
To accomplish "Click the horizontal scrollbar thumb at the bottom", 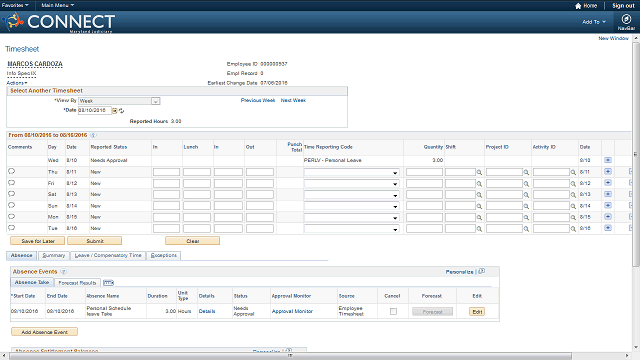I will click(290, 356).
